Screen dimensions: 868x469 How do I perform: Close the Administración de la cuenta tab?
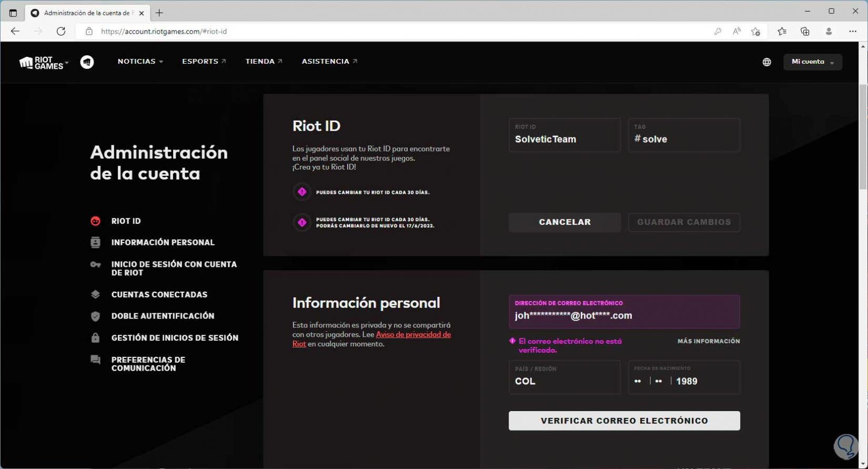click(141, 13)
